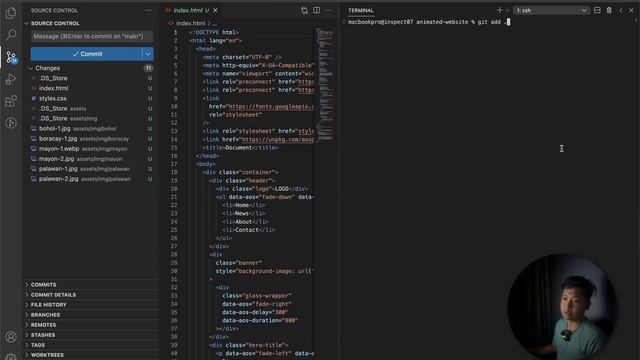Image resolution: width=640 pixels, height=360 pixels.
Task: Create a new terminal with plus icon
Action: click(499, 10)
